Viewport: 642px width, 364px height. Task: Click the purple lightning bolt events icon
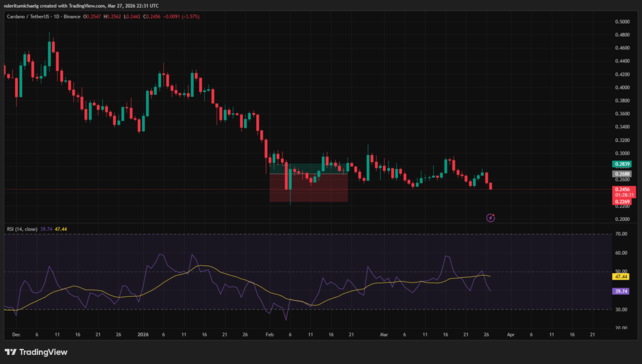pos(490,217)
